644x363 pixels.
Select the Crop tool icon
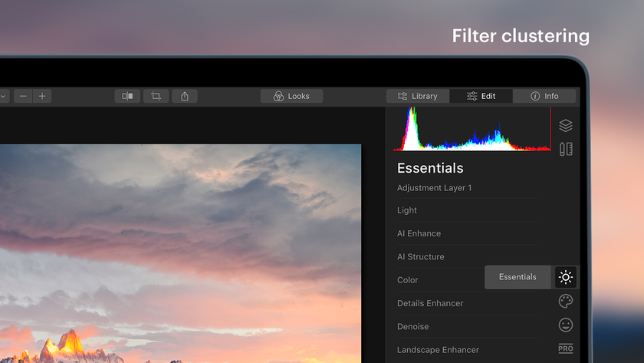click(x=156, y=96)
